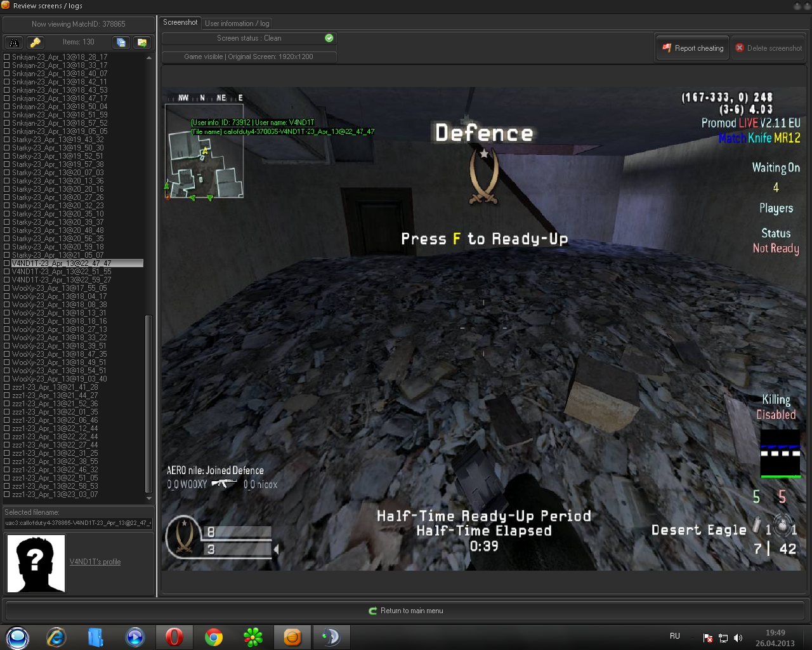Select screenshot V4ND1T-23_Apr_13@22_51_55
The width and height of the screenshot is (812, 650).
click(x=62, y=272)
